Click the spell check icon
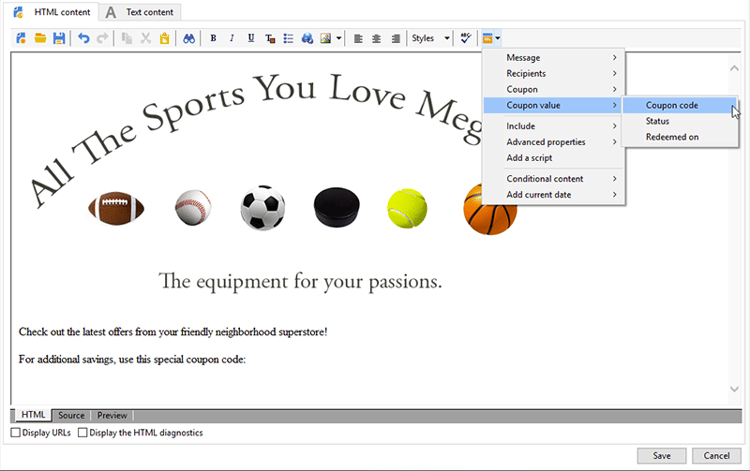Screen dimensions: 750x471 [x=465, y=38]
